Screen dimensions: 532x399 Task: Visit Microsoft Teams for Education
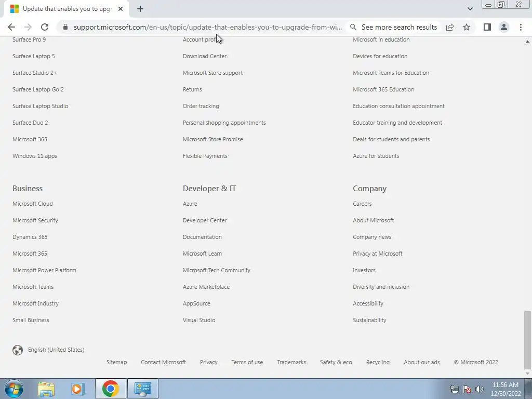tap(391, 73)
